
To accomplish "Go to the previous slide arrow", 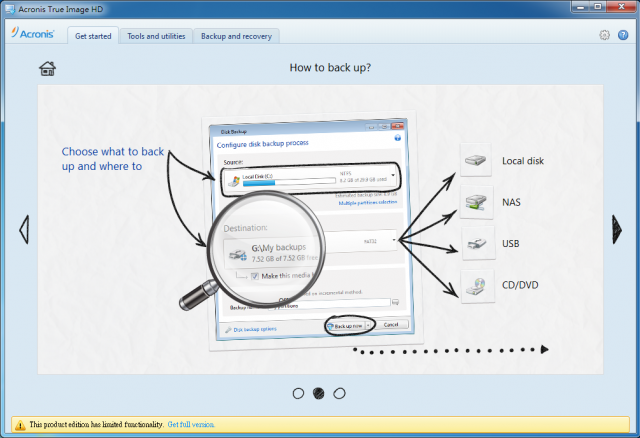I will 24,229.
